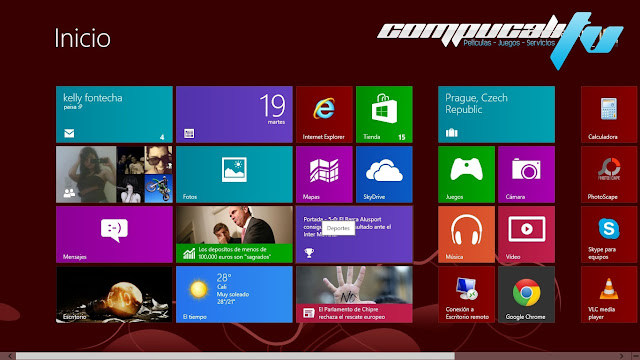
Task: Open the Música headphones tile
Action: (x=466, y=234)
